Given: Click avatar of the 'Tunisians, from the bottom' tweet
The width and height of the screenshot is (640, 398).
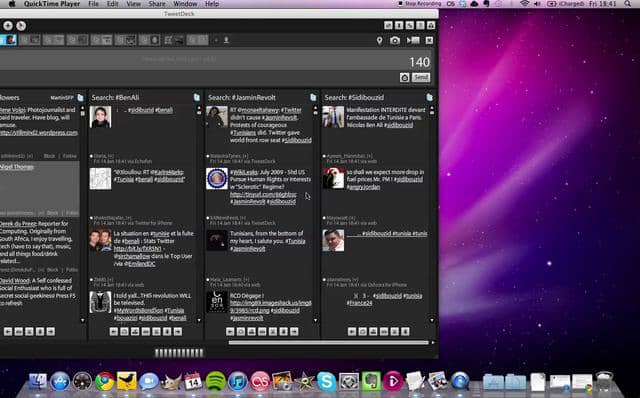Looking at the screenshot, I should [217, 241].
